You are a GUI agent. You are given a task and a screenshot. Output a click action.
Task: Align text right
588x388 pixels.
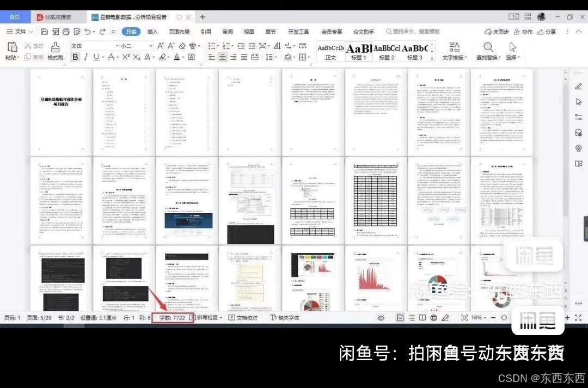[x=233, y=57]
